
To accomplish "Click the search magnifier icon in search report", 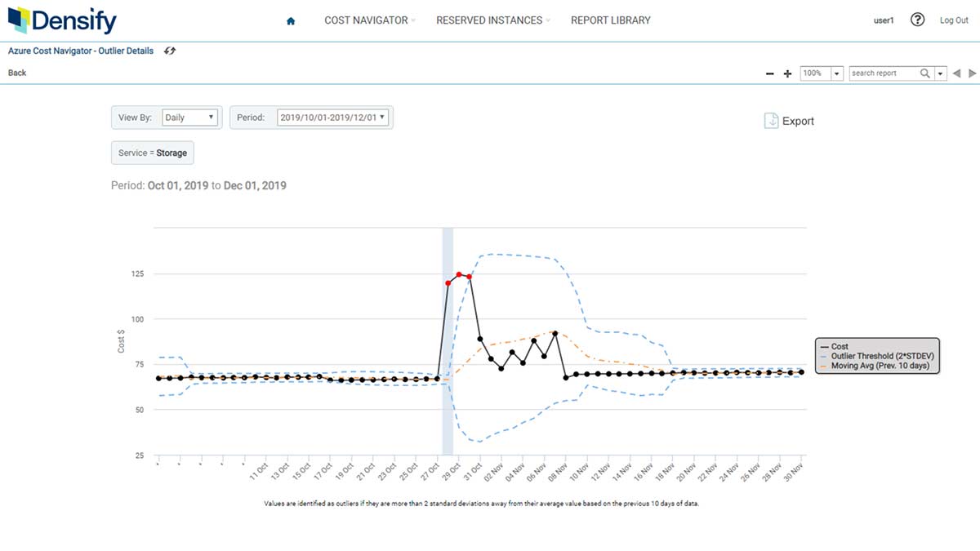I will pos(924,73).
